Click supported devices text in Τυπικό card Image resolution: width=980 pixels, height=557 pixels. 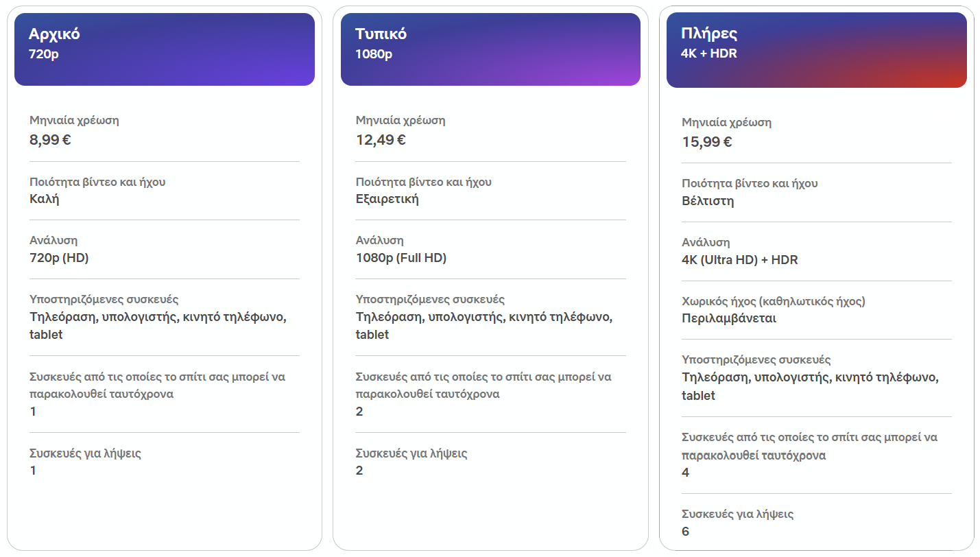point(484,326)
